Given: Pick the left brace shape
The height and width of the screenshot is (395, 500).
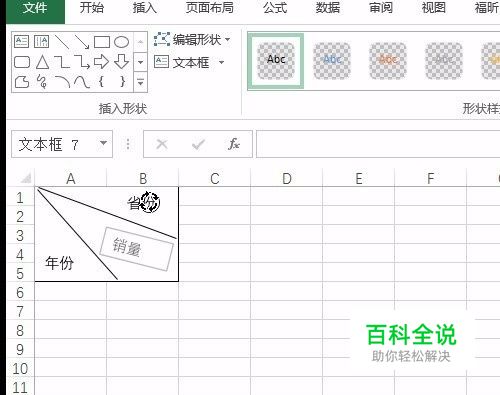Looking at the screenshot, I should tap(101, 82).
